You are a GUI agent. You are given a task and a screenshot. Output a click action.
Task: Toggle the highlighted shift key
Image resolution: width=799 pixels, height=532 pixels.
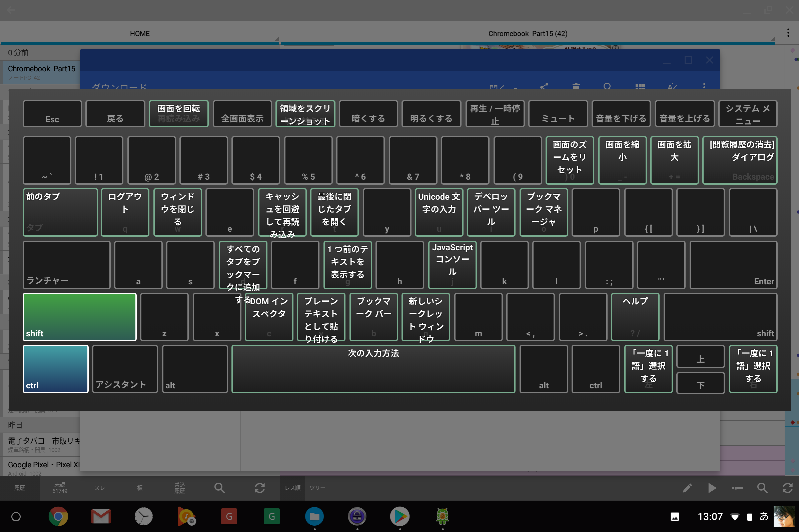[79, 317]
